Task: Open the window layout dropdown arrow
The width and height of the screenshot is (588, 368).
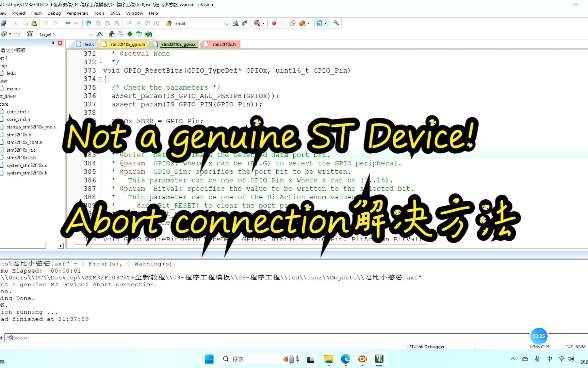Action: (x=326, y=24)
